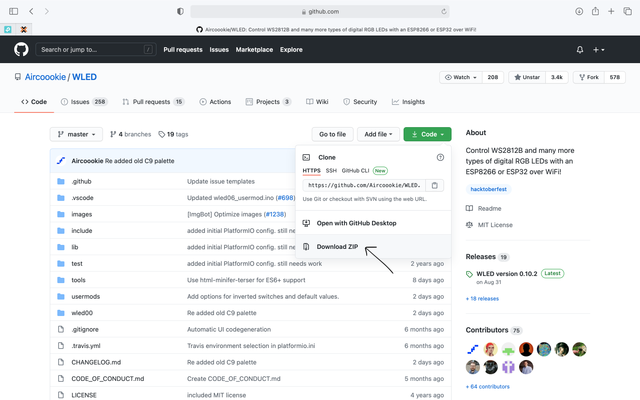This screenshot has height=400, width=640.
Task: Go to Explore
Action: [291, 49]
